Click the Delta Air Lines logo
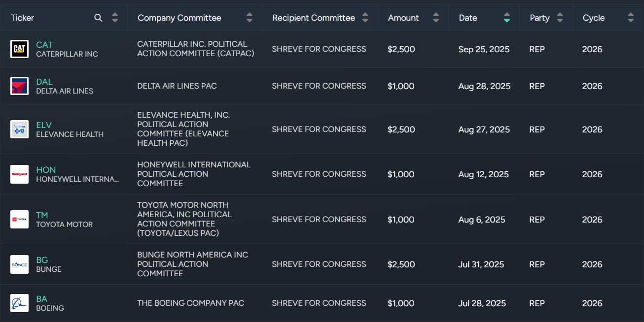The image size is (644, 322). point(20,86)
